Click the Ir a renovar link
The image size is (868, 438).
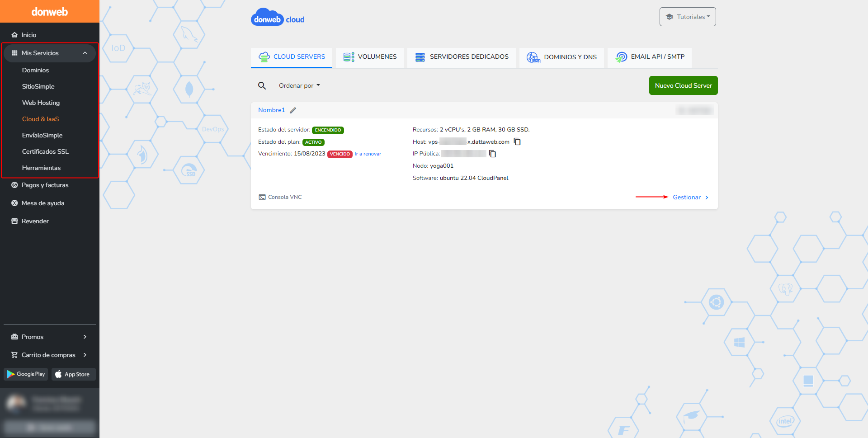(368, 154)
